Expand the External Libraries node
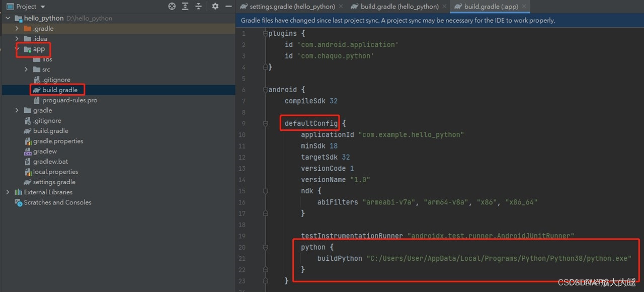Screen dimensions: 644x292 point(8,192)
